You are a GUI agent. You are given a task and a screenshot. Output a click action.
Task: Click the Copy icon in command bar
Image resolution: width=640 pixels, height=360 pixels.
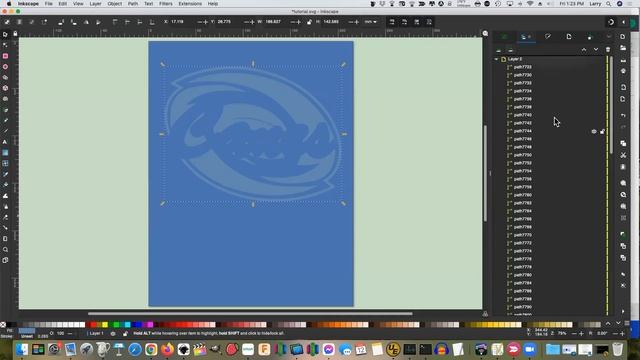pyautogui.click(x=623, y=143)
